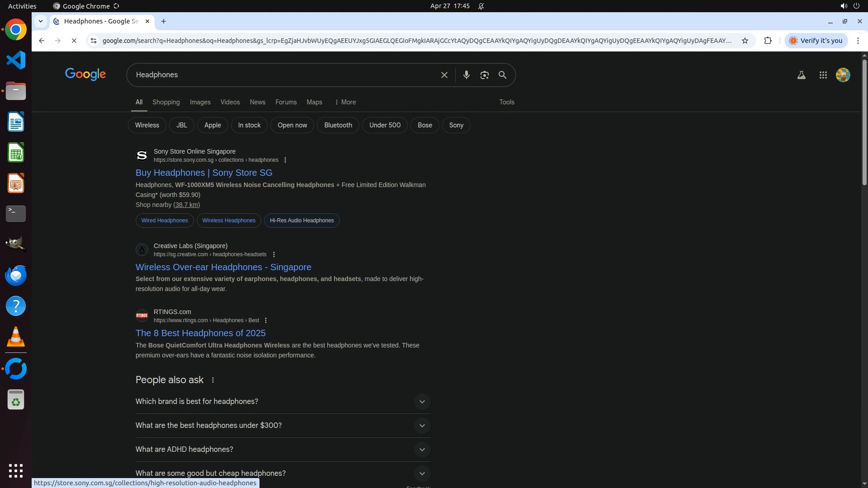Open the More search categories dropdown
The image size is (868, 488).
(345, 102)
